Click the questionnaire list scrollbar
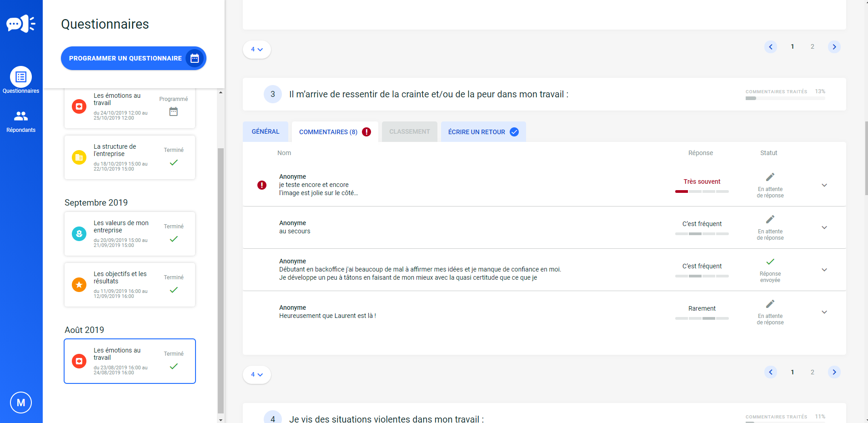The height and width of the screenshot is (423, 868). pyautogui.click(x=221, y=280)
